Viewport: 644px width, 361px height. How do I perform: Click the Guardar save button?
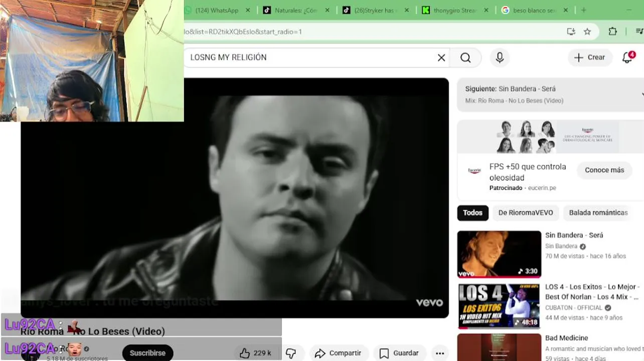pyautogui.click(x=399, y=353)
